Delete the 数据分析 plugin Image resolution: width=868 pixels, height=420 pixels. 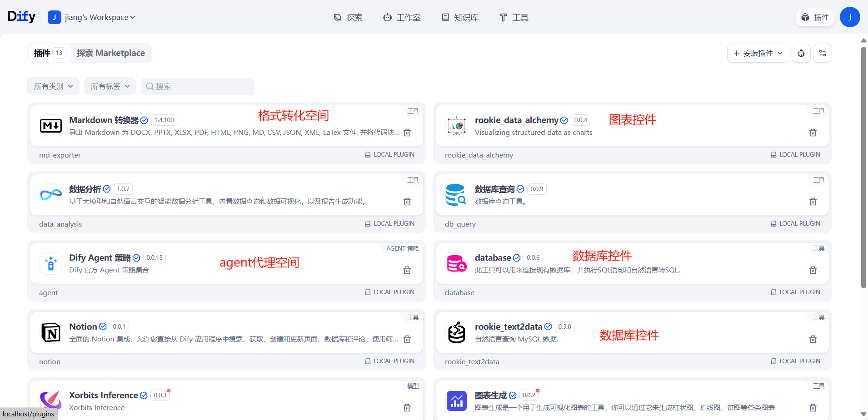[x=407, y=202]
